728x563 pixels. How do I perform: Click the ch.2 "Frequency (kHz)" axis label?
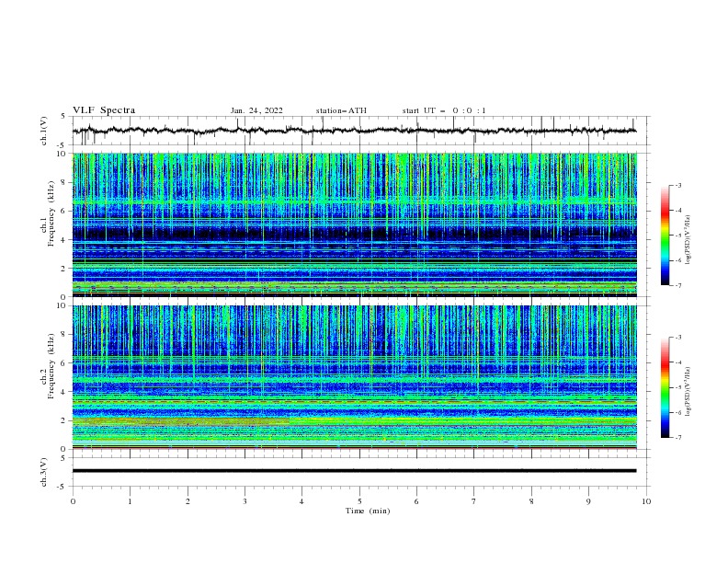(51, 366)
